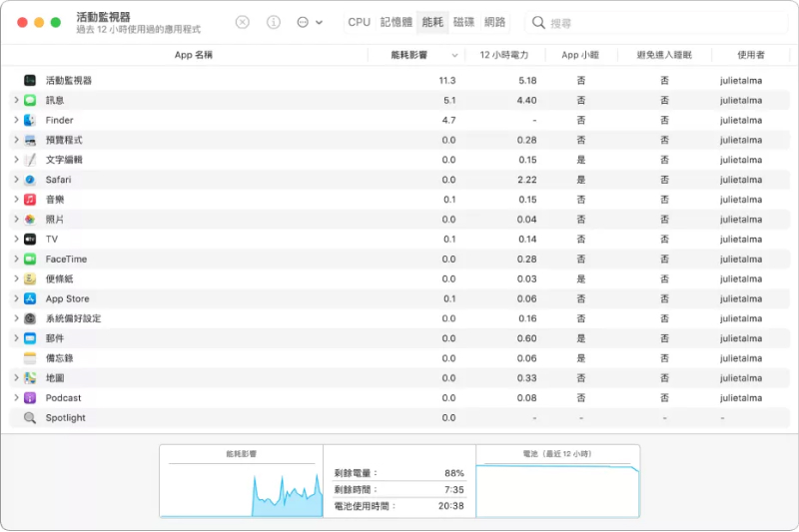The image size is (799, 532).
Task: Select the Podcast app icon
Action: pyautogui.click(x=30, y=398)
